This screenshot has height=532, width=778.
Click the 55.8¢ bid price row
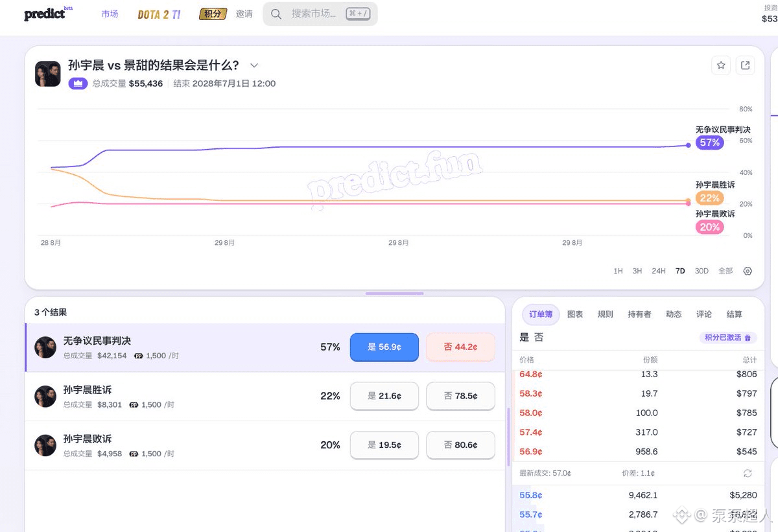click(x=638, y=495)
